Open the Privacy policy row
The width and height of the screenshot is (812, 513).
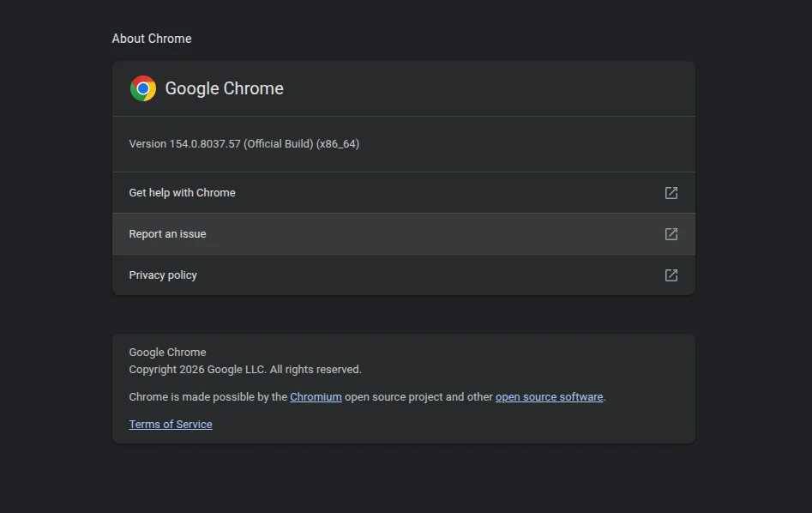coord(403,275)
